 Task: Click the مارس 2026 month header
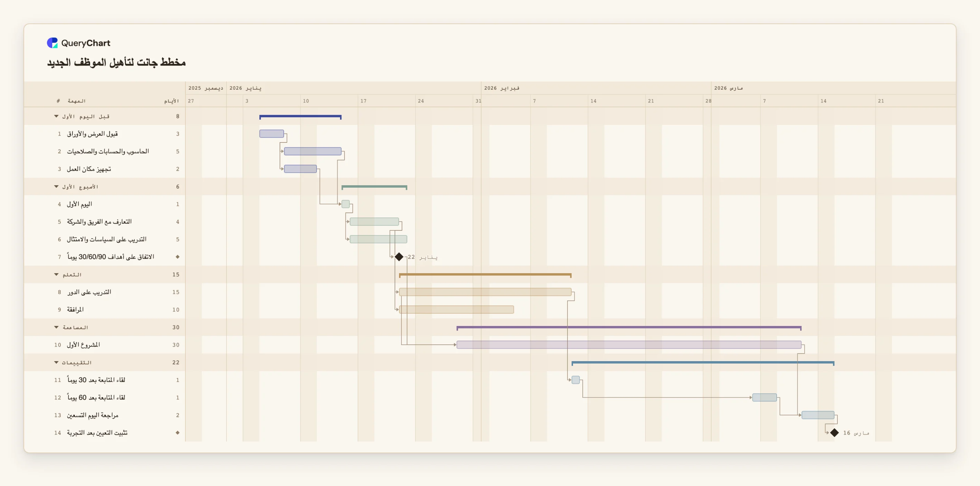pos(728,88)
